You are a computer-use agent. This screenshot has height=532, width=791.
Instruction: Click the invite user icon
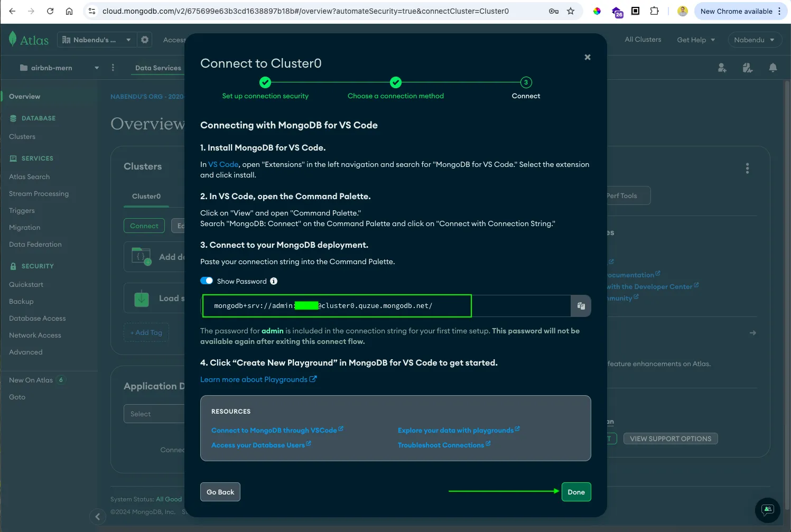tap(722, 68)
